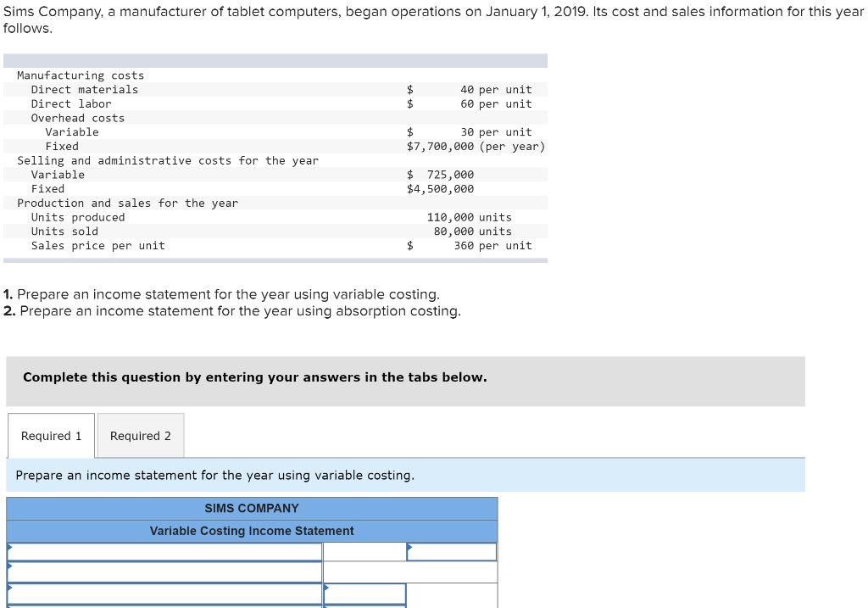The width and height of the screenshot is (868, 608).
Task: Expand the bottom row label dropdown triangle
Action: tap(8, 604)
